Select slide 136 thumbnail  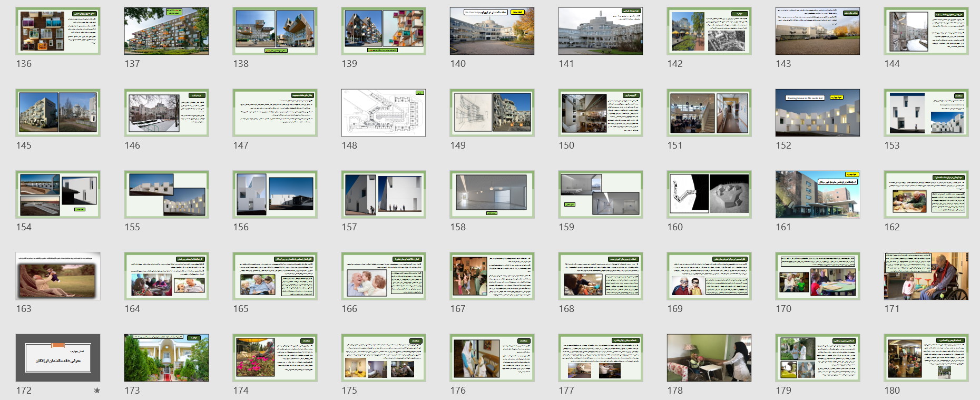point(58,31)
